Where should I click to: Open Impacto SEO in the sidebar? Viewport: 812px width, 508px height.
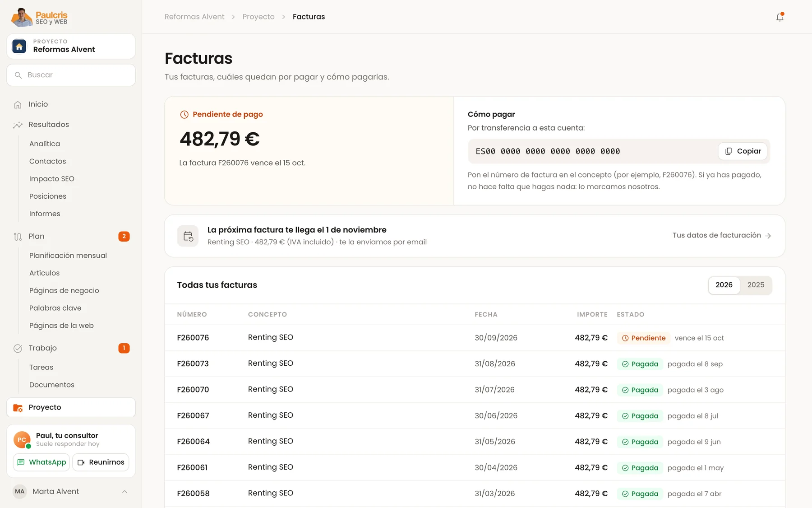click(x=52, y=179)
